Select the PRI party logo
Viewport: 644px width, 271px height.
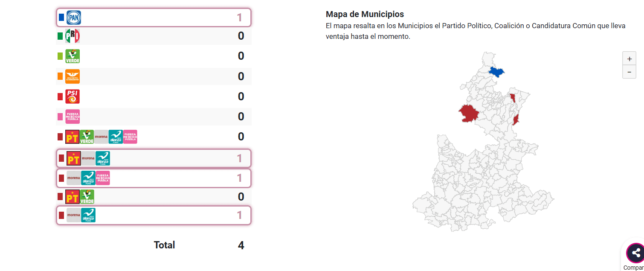(x=72, y=36)
